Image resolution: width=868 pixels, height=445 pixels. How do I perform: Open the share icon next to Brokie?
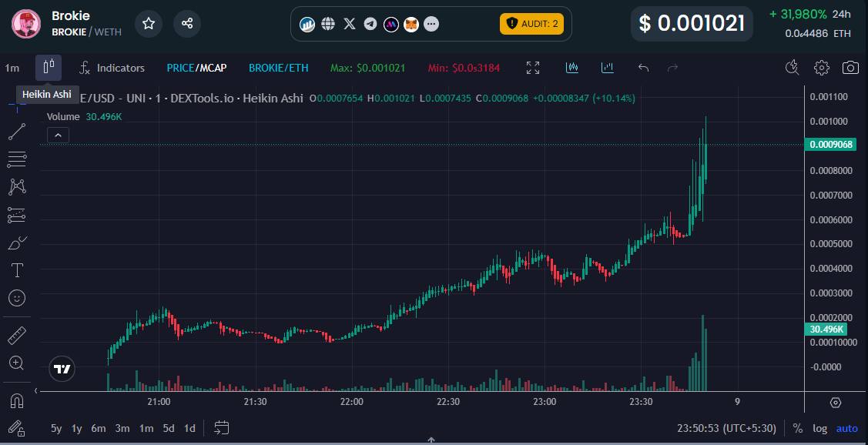pyautogui.click(x=187, y=23)
